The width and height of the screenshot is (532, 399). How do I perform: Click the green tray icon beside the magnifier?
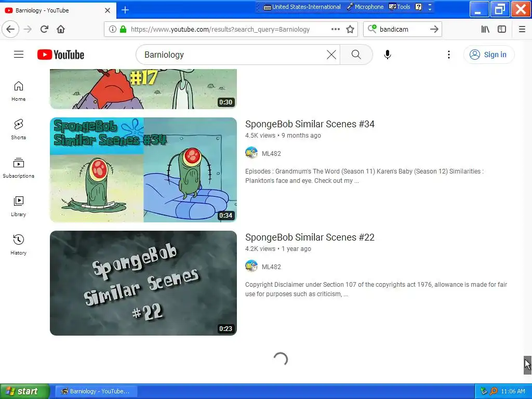coord(484,391)
